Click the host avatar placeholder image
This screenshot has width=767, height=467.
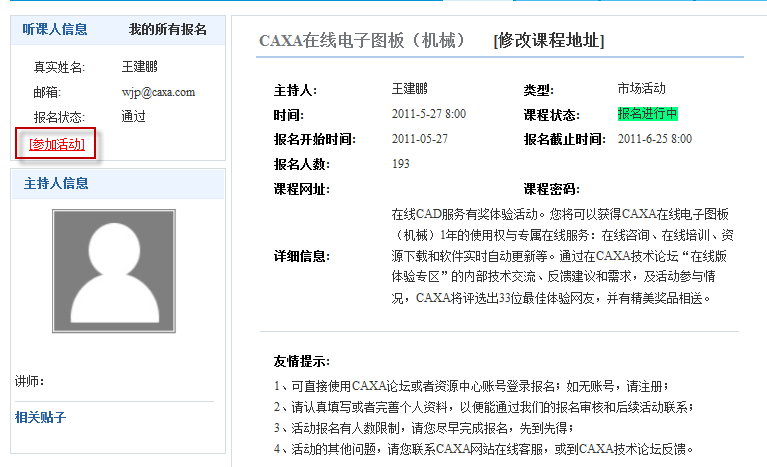[x=114, y=271]
